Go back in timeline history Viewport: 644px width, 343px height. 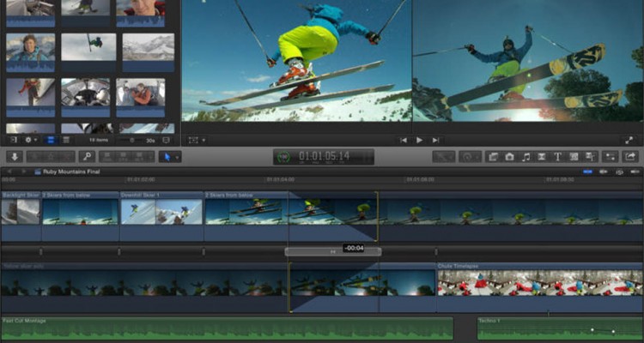9,171
